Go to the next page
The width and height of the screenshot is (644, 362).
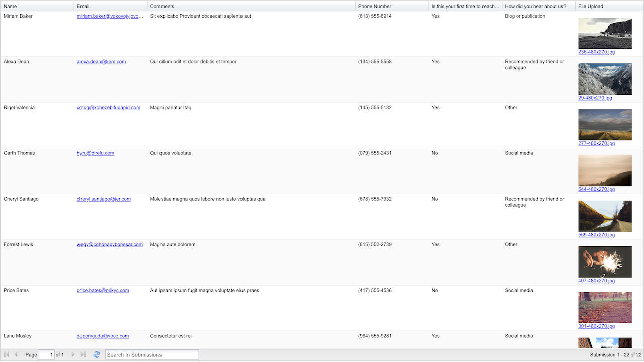tap(73, 355)
